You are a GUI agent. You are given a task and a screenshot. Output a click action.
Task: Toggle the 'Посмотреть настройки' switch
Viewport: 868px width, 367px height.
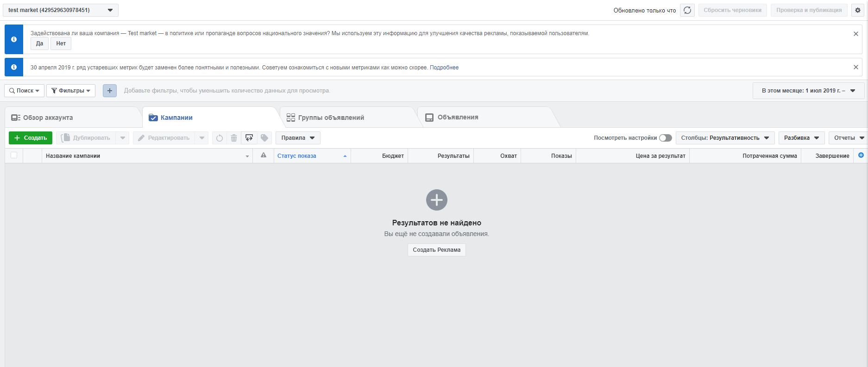(665, 138)
